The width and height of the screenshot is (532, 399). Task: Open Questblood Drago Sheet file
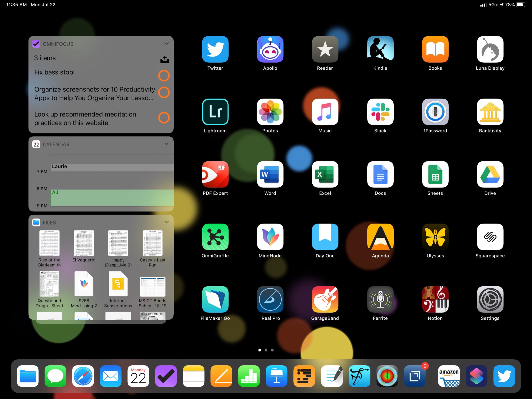[49, 290]
